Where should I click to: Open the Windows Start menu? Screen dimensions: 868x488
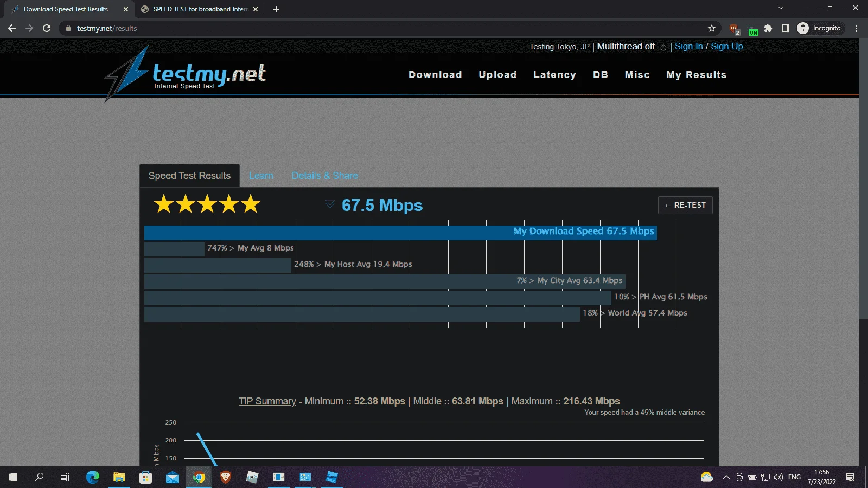pyautogui.click(x=13, y=477)
